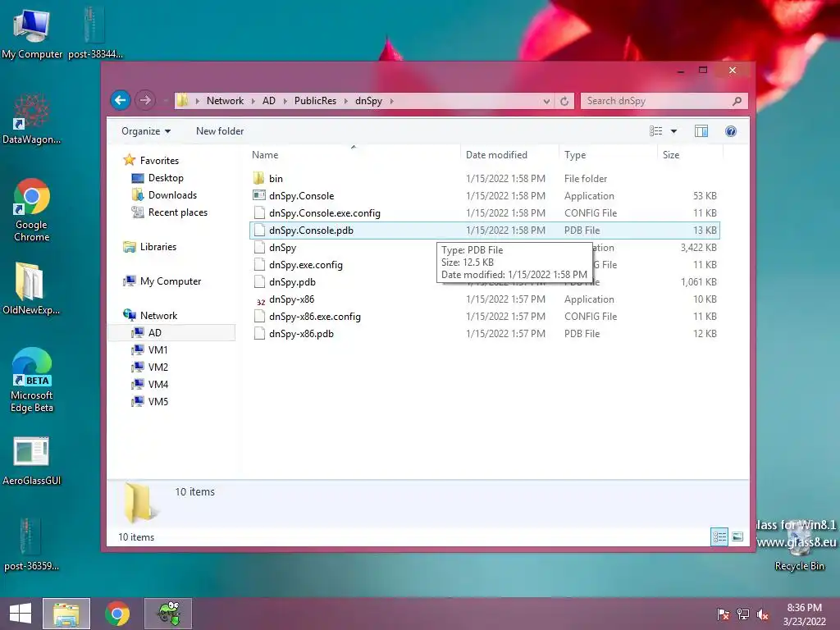Open the DataWagon desktop shortcut
840x630 pixels.
click(32, 119)
